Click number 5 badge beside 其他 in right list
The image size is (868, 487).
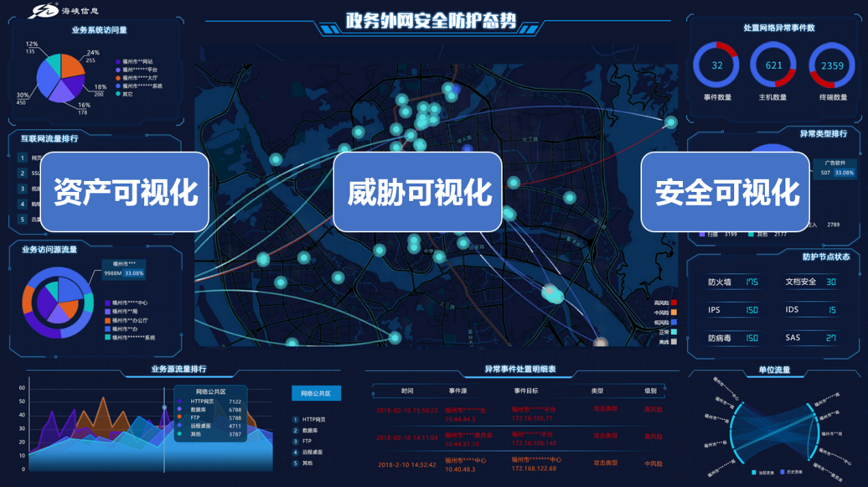click(x=296, y=463)
